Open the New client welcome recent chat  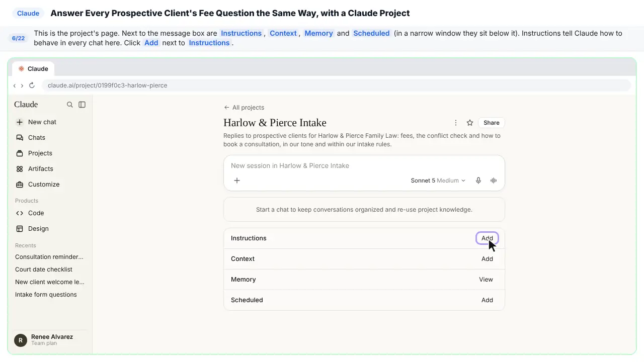[50, 282]
